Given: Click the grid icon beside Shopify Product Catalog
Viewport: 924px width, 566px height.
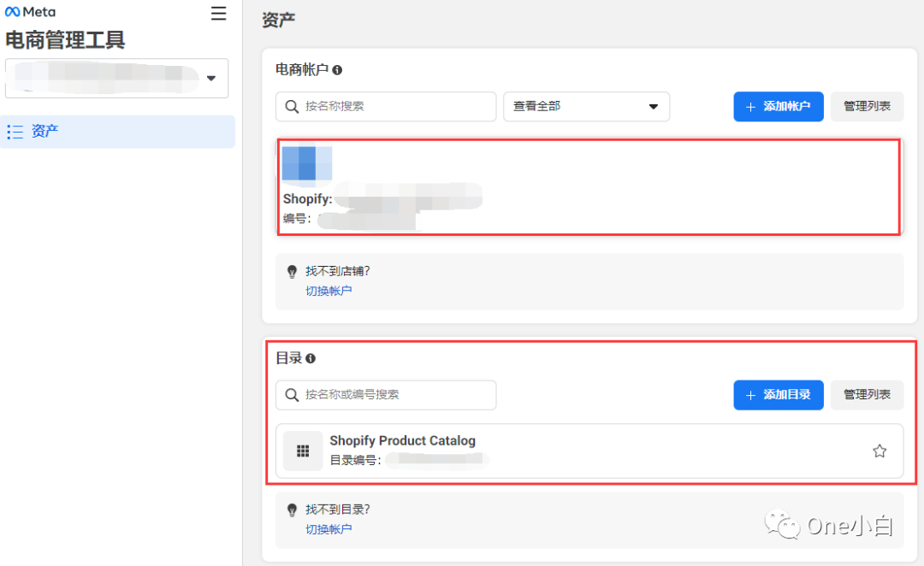Looking at the screenshot, I should coord(303,450).
